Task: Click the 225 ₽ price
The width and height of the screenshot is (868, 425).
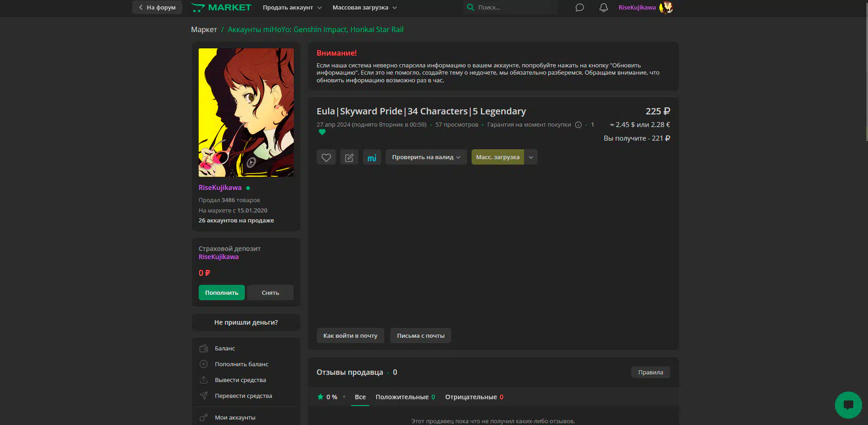Action: (658, 111)
